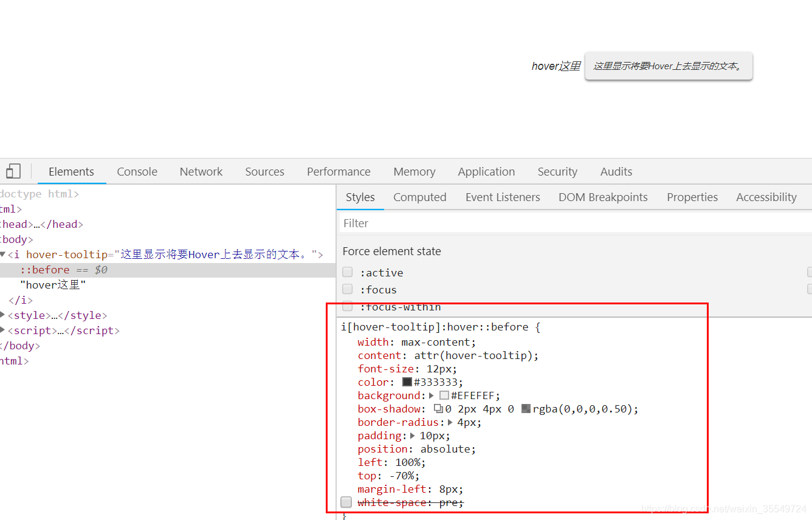This screenshot has width=812, height=520.
Task: Open the Application tab
Action: click(486, 171)
